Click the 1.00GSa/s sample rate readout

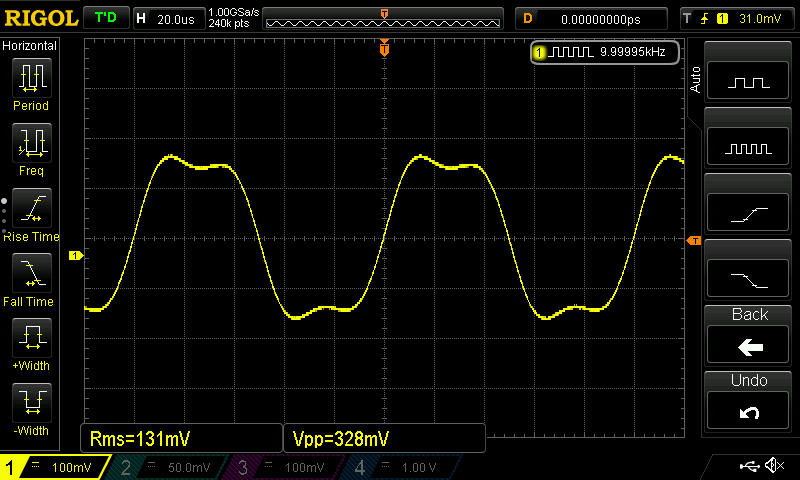click(234, 12)
